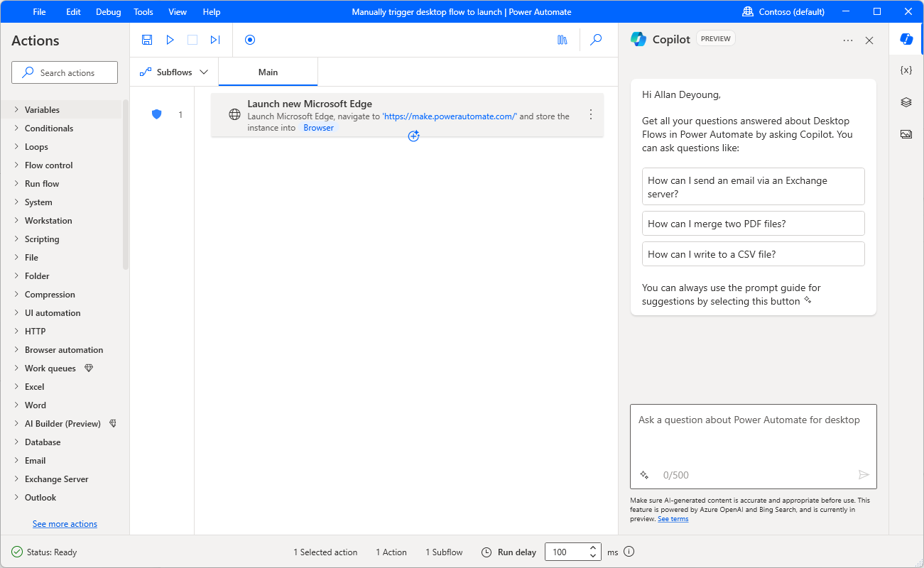Click the premium diamond next to Work queues
The width and height of the screenshot is (924, 568).
tap(89, 368)
